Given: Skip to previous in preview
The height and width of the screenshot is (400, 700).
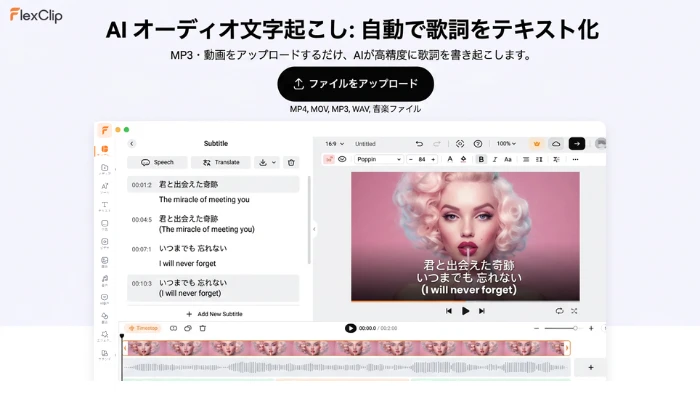Looking at the screenshot, I should click(x=449, y=311).
